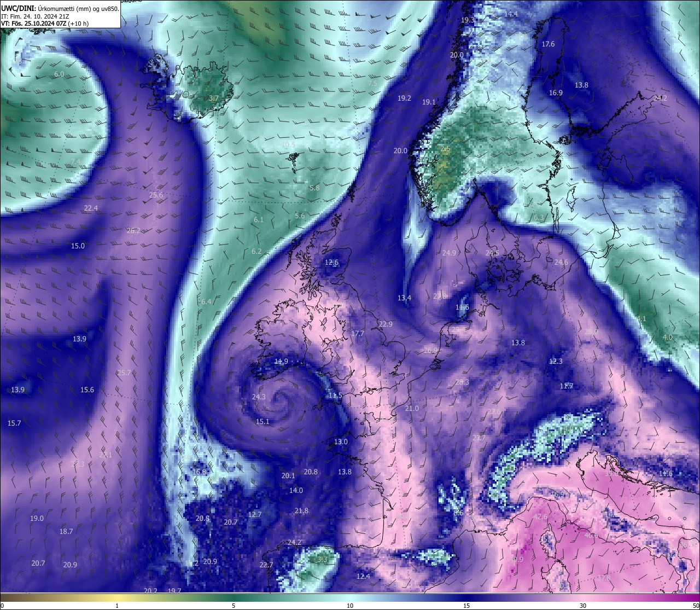Click the 25.7 value on the map
The height and width of the screenshot is (610, 700).
(124, 373)
